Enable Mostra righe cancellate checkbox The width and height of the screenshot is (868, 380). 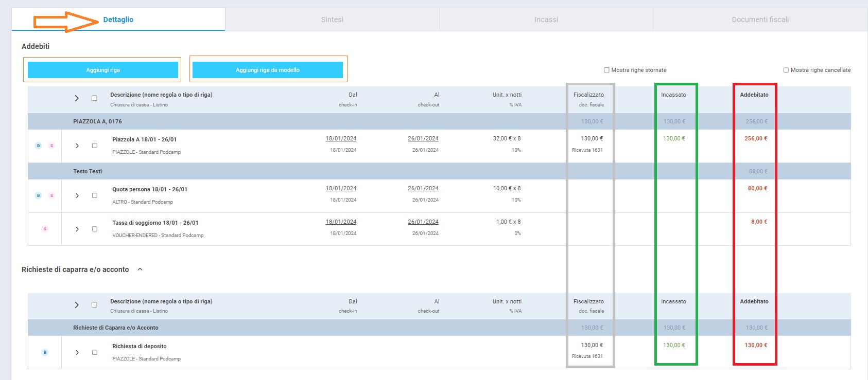tap(786, 70)
